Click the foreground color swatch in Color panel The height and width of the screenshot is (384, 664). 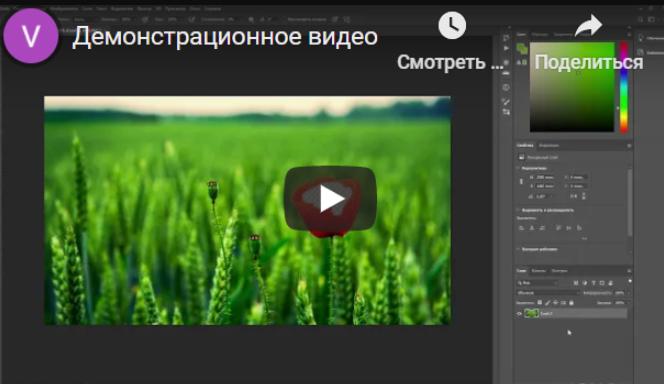(x=520, y=47)
